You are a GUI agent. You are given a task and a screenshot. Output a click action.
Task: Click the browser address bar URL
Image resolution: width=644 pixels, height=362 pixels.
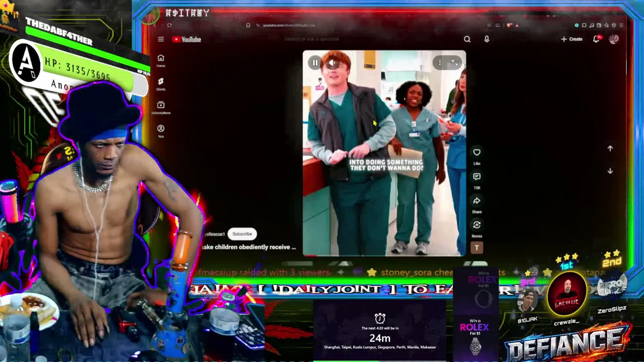(x=289, y=25)
